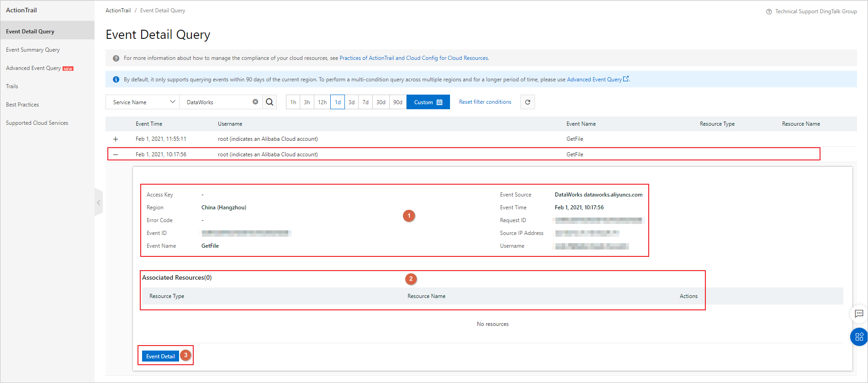Select the 7d time range
The width and height of the screenshot is (868, 383).
365,102
